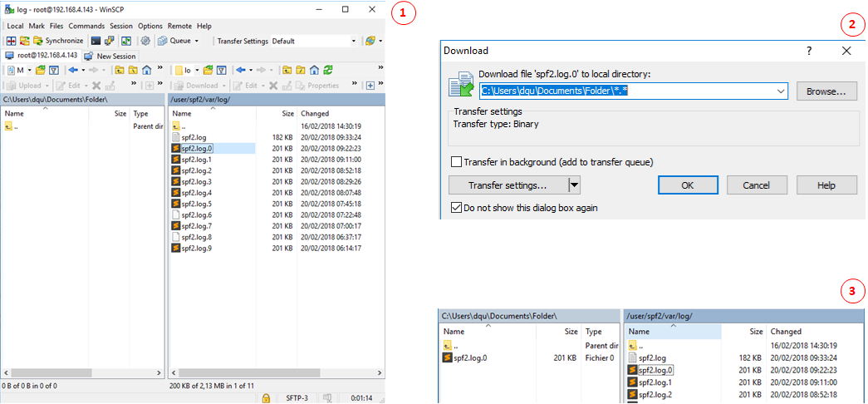Open the terminal console icon
Screen dimensions: 868x404
[x=96, y=41]
